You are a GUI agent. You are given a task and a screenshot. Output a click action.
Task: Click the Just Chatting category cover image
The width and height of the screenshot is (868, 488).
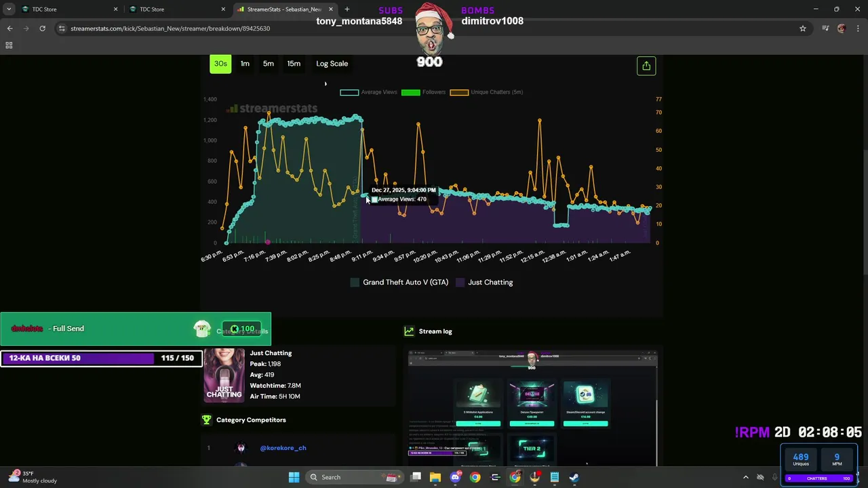224,375
